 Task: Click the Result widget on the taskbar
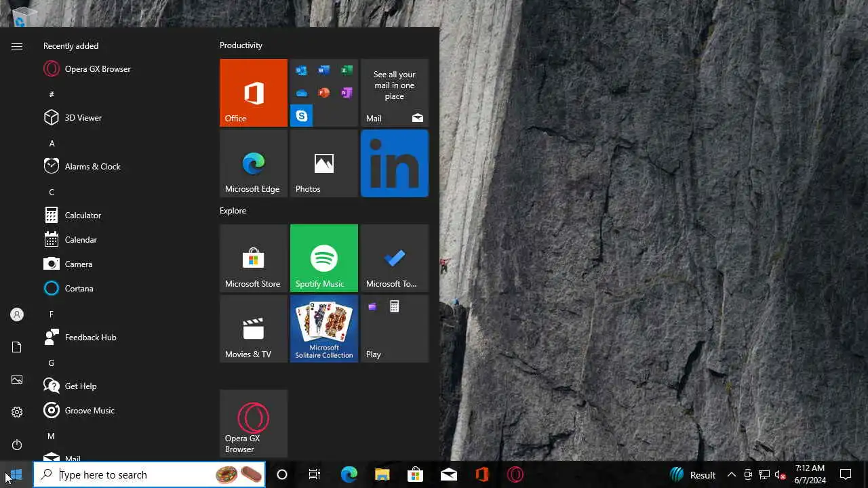tap(693, 474)
